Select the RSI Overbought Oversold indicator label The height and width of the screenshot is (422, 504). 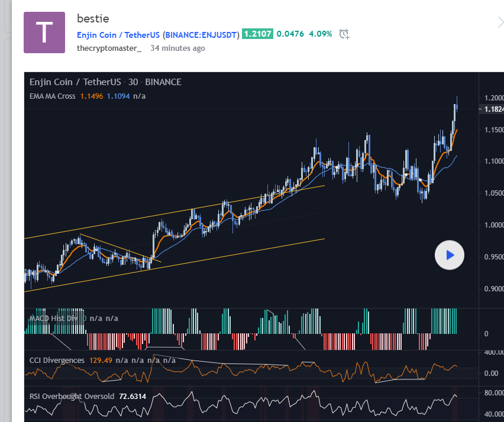coord(71,396)
